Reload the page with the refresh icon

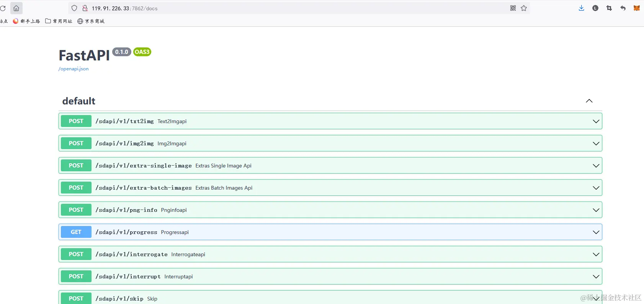[3, 8]
